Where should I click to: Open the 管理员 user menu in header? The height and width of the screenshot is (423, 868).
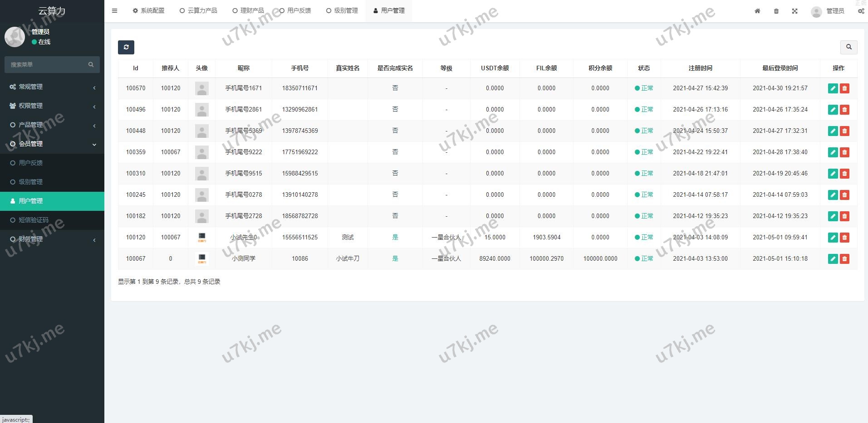[828, 11]
